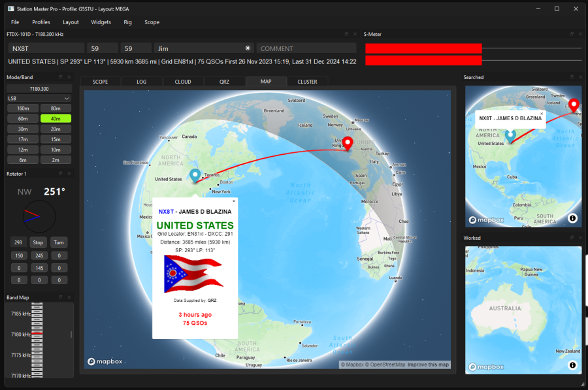The width and height of the screenshot is (588, 390).
Task: Click the teal pin in the Searched map
Action: click(510, 137)
